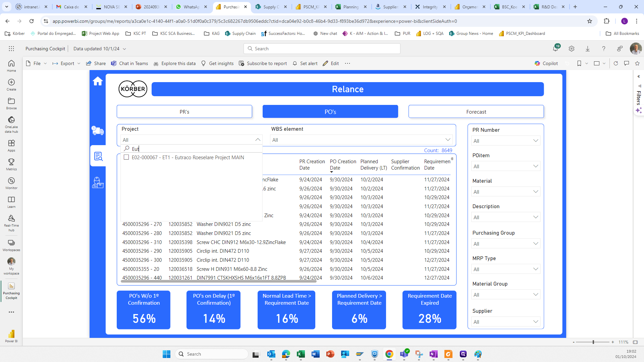Expand the Supplier dropdown
The width and height of the screenshot is (644, 362).
click(536, 322)
